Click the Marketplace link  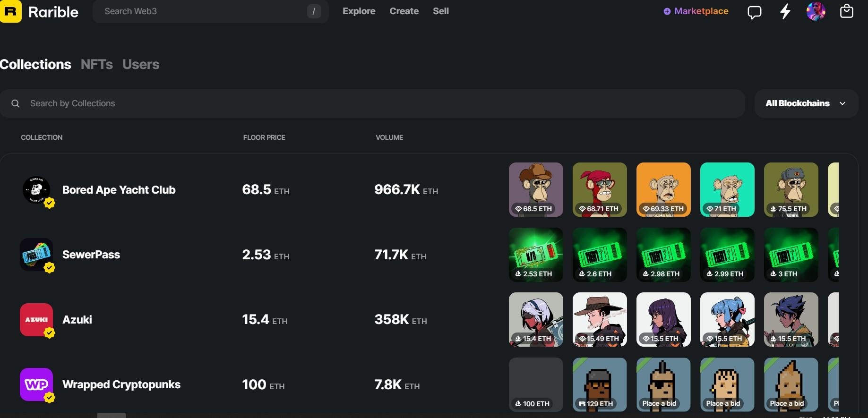(696, 11)
